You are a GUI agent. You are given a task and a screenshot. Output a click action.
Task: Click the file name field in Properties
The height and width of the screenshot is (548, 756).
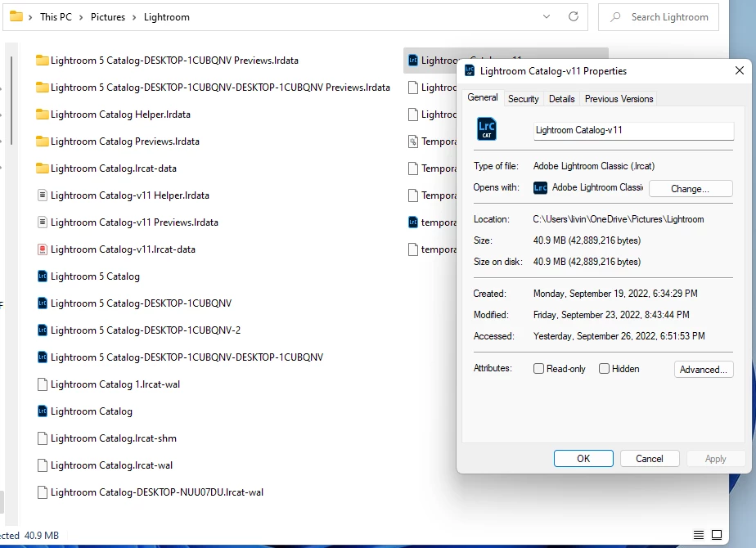[633, 130]
